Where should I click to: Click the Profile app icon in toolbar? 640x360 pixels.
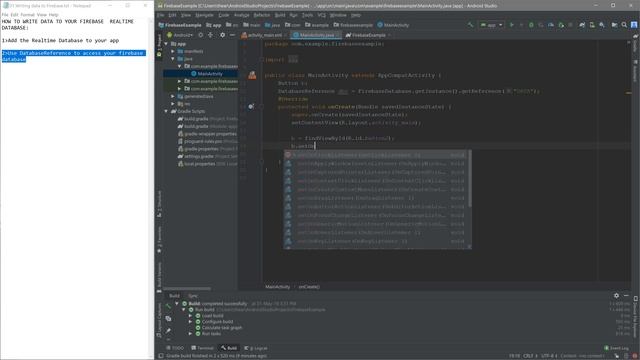(x=551, y=25)
